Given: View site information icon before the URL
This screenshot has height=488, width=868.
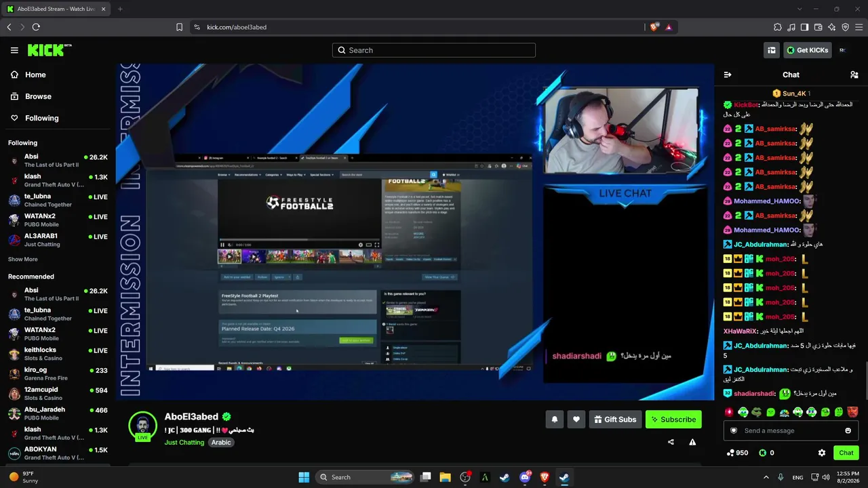Looking at the screenshot, I should pyautogui.click(x=197, y=27).
